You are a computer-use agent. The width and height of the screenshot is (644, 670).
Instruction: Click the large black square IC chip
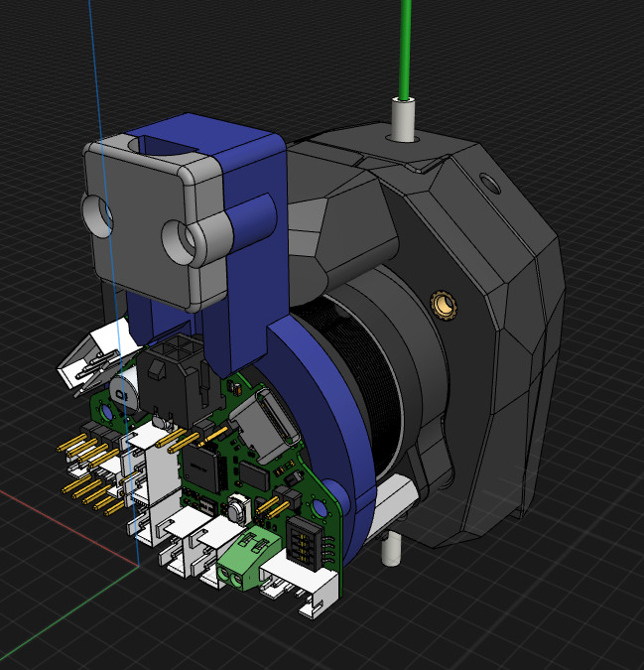click(x=206, y=469)
